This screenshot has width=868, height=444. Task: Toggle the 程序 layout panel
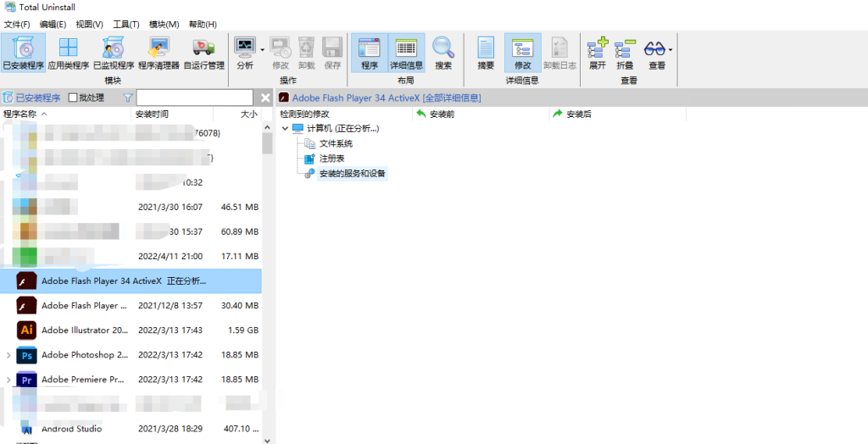(x=370, y=53)
